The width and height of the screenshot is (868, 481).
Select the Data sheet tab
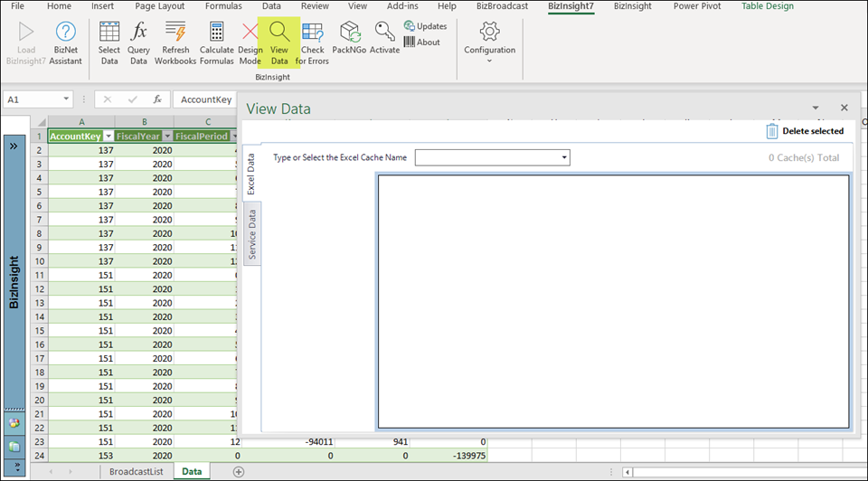pos(192,472)
